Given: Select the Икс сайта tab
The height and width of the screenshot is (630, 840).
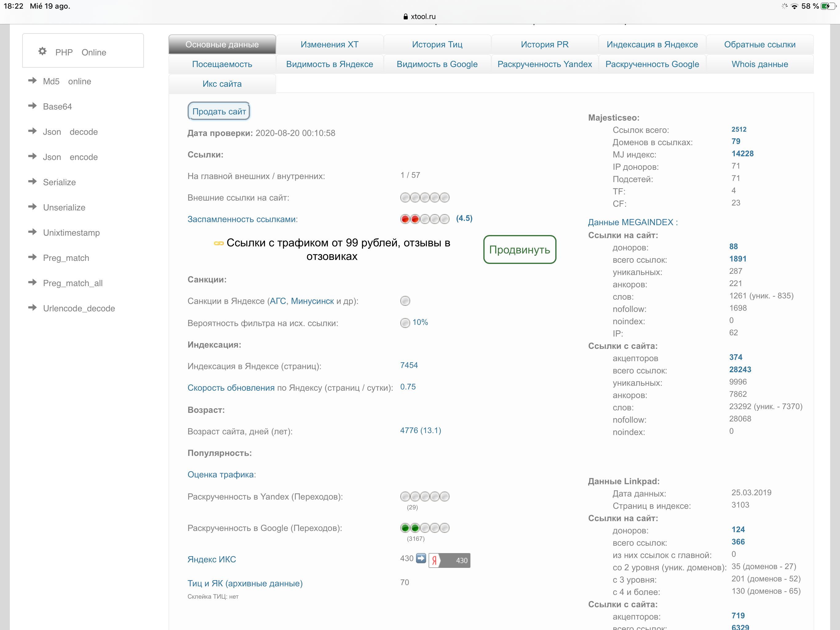Looking at the screenshot, I should (x=222, y=84).
